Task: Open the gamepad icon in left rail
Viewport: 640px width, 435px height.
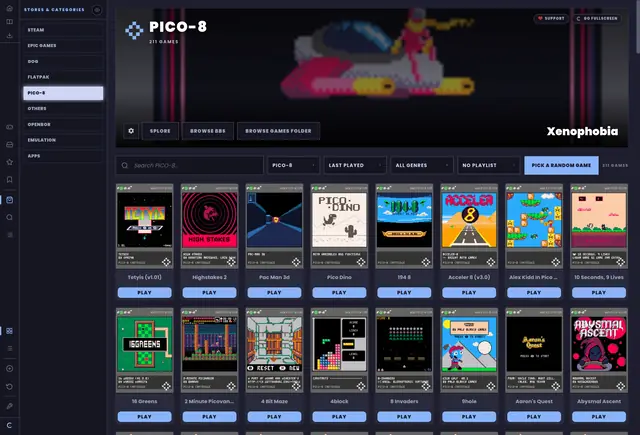Action: 9,127
